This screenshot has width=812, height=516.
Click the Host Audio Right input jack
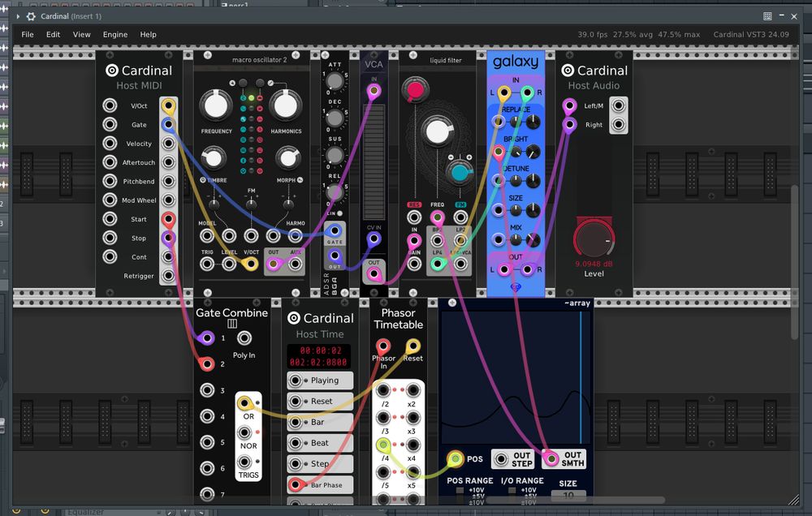pyautogui.click(x=570, y=125)
